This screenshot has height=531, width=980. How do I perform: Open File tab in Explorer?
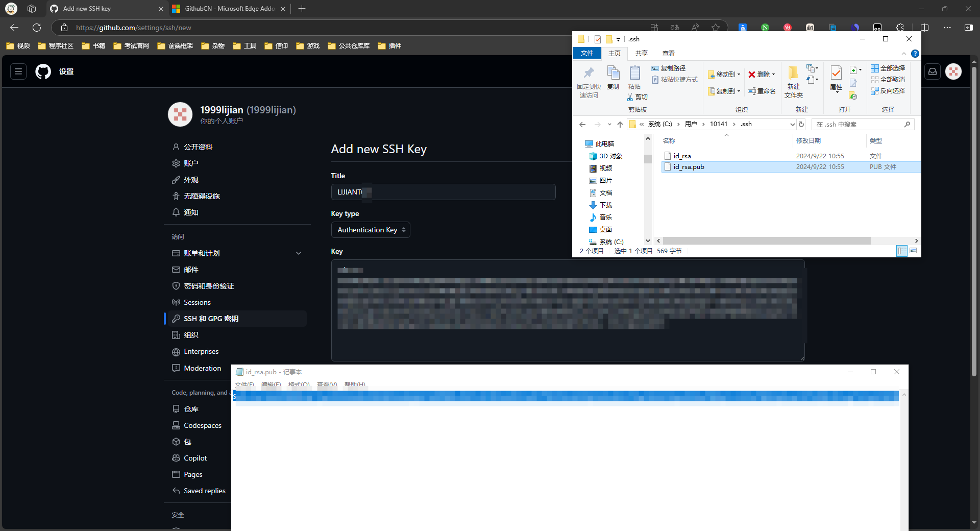[587, 53]
